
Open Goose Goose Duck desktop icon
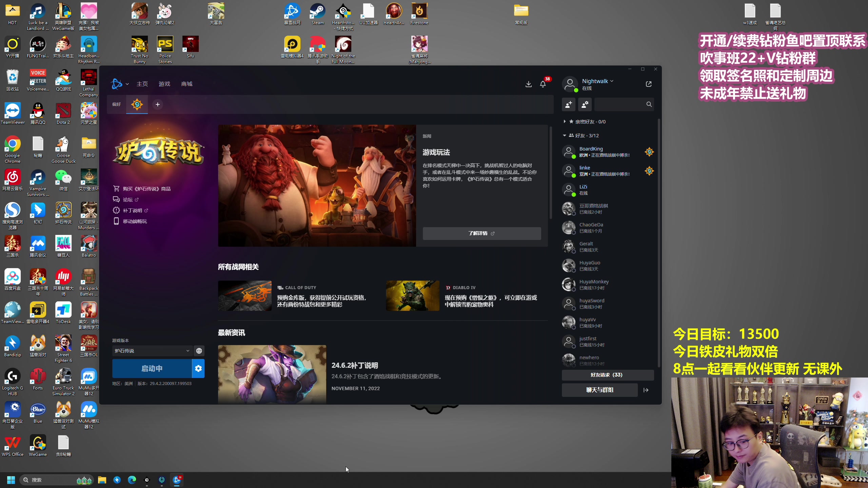63,149
